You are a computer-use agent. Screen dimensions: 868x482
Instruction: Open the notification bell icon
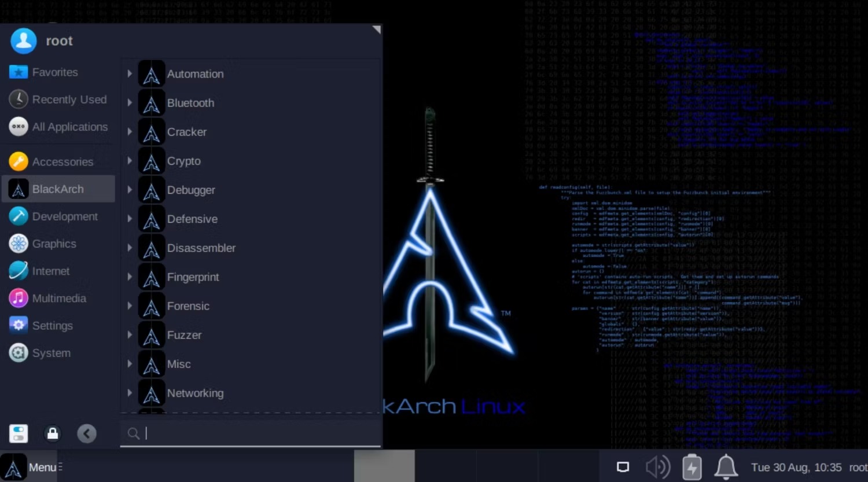point(725,466)
